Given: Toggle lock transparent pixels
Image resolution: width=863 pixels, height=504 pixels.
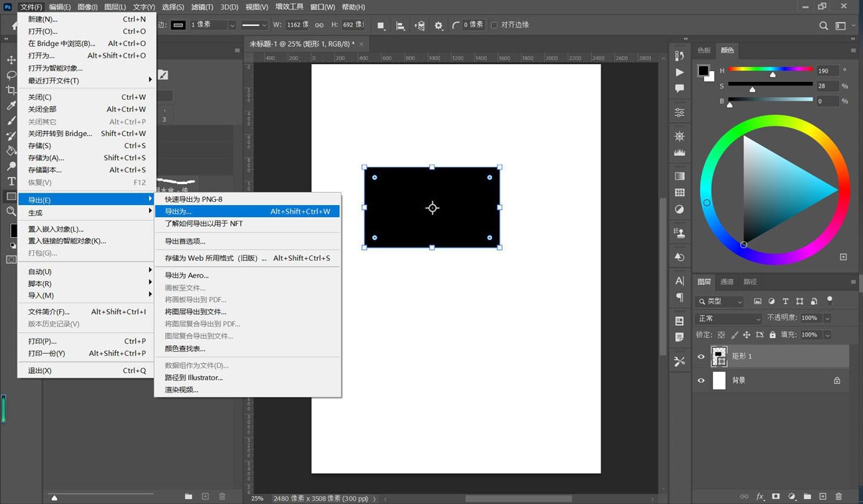Looking at the screenshot, I should [x=721, y=335].
